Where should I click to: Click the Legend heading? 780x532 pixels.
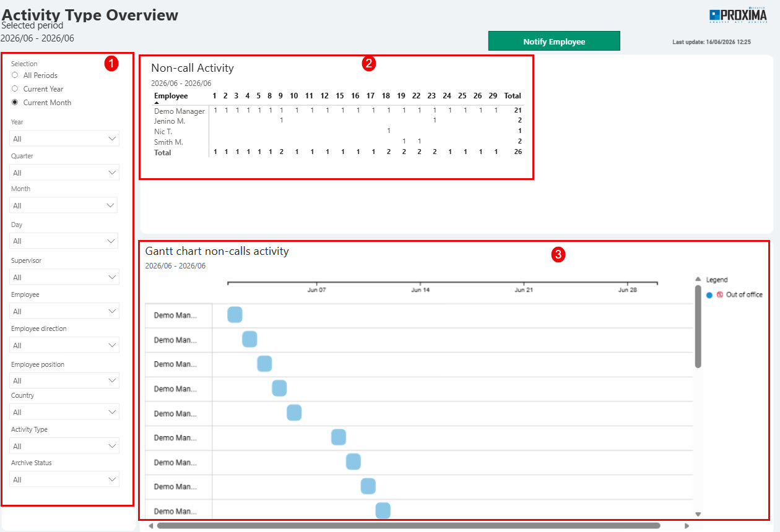(717, 280)
